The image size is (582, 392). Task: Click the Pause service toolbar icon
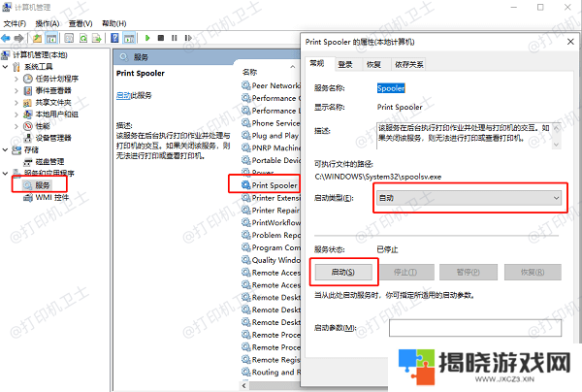coord(174,38)
